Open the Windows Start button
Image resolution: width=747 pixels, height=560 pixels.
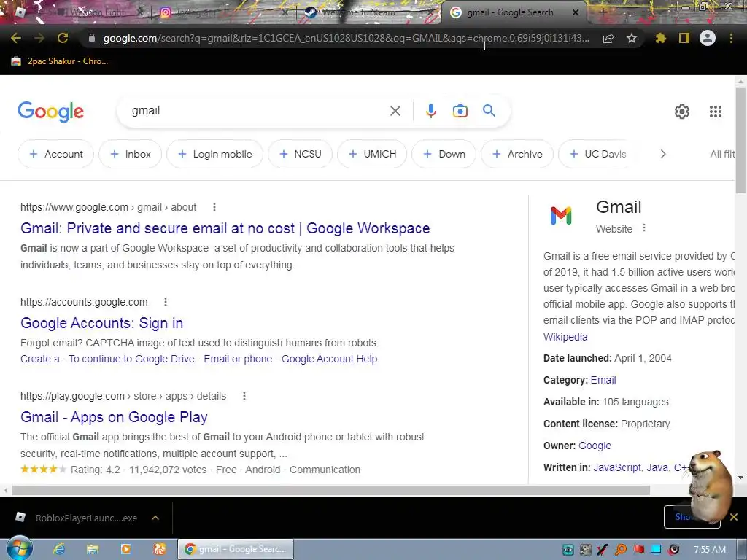coord(19,549)
